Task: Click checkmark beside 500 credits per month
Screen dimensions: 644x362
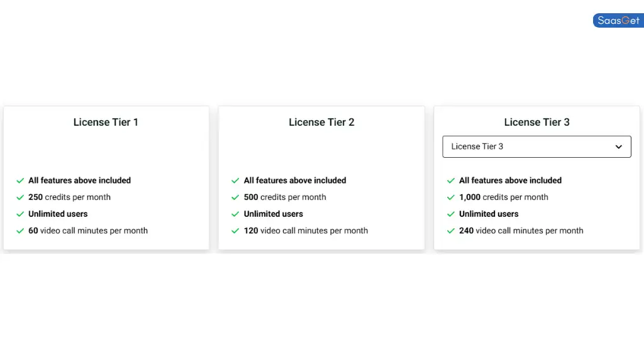Action: [235, 197]
